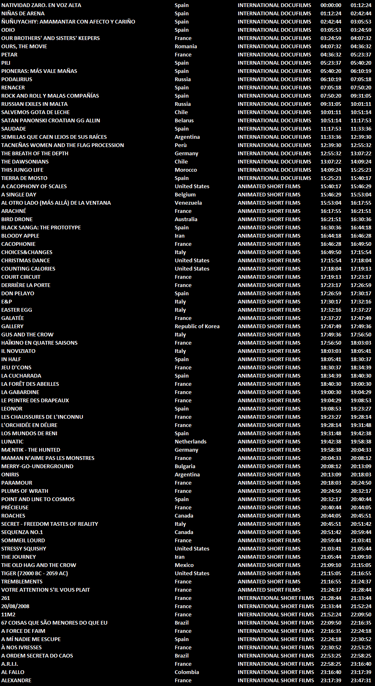Click the ÑUÑUYACHIY: AMAMANTAR CON AFECTO Y CARIÑO title
This screenshot has width=375, height=686.
point(68,22)
